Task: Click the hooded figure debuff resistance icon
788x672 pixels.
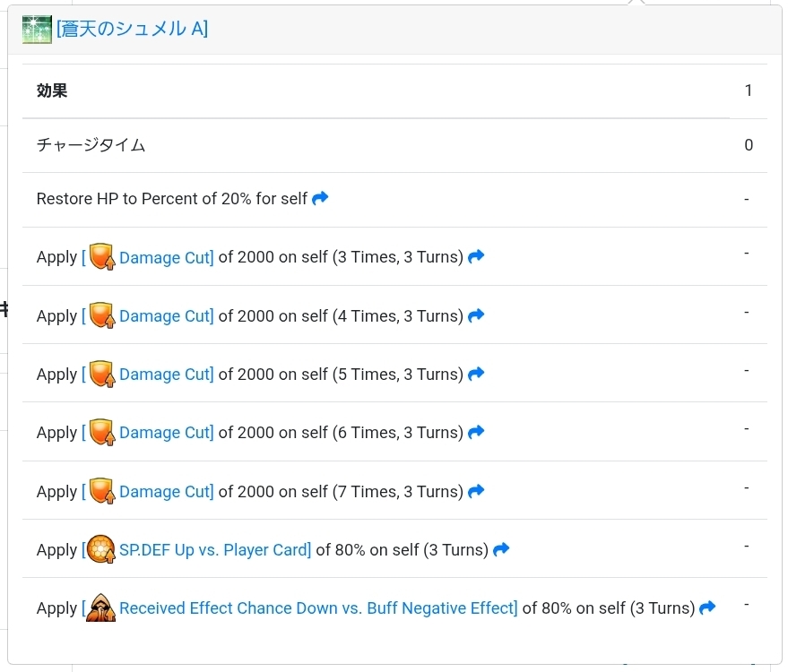Action: 101,607
